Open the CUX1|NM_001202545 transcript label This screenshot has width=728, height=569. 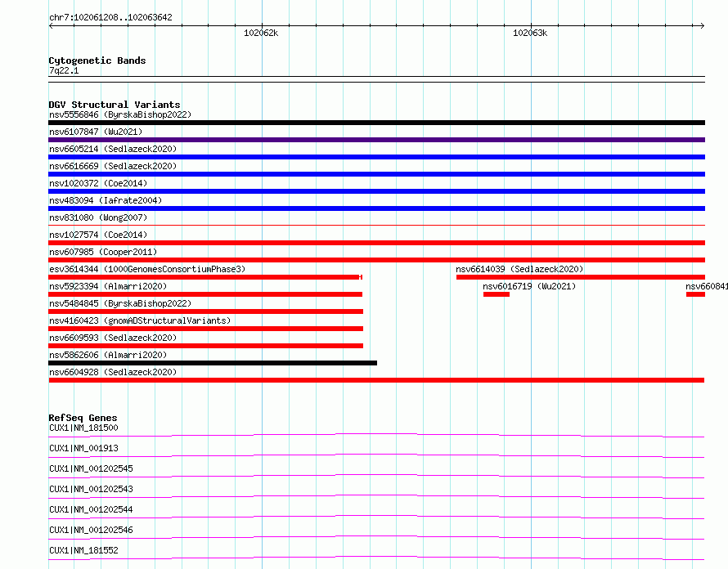91,468
